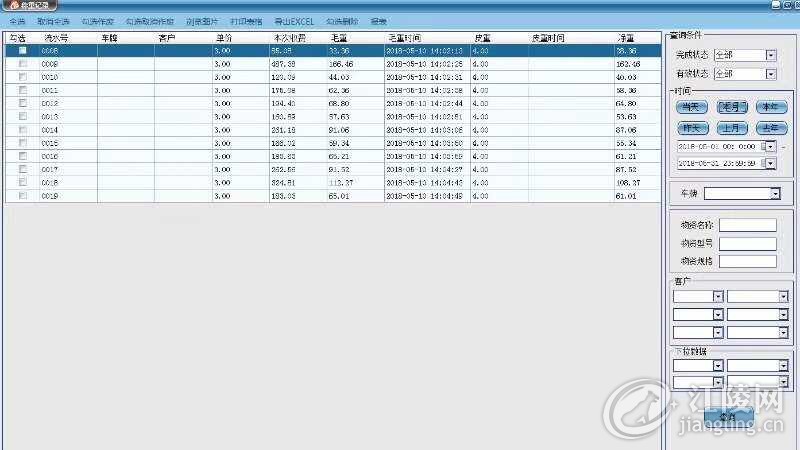Click the 查询 button below the filters
800x450 pixels.
729,416
